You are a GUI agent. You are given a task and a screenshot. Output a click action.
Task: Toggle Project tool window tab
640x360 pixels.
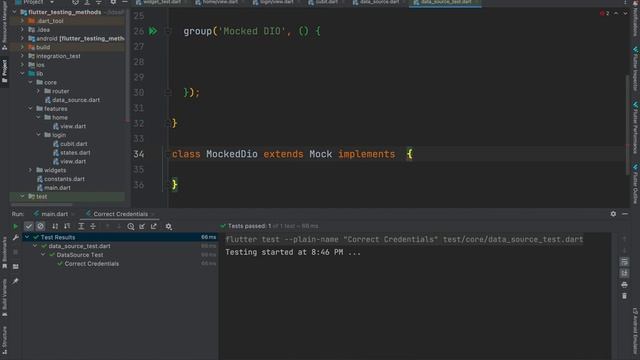(x=4, y=71)
